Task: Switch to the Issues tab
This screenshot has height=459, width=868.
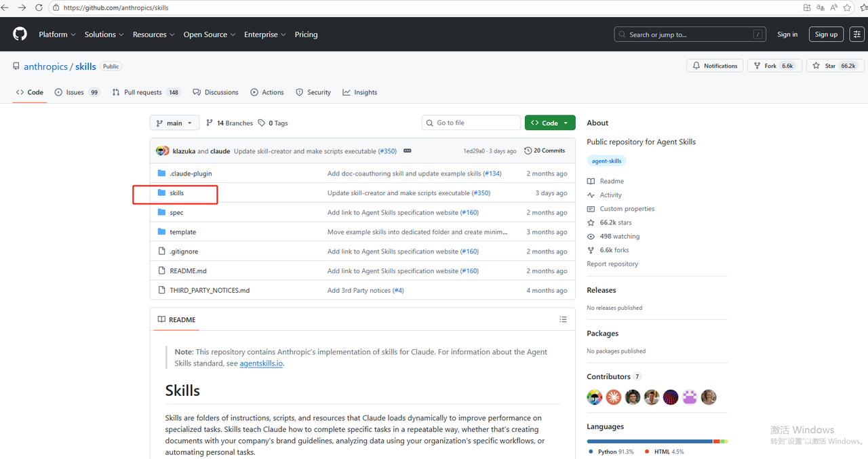Action: click(x=77, y=92)
